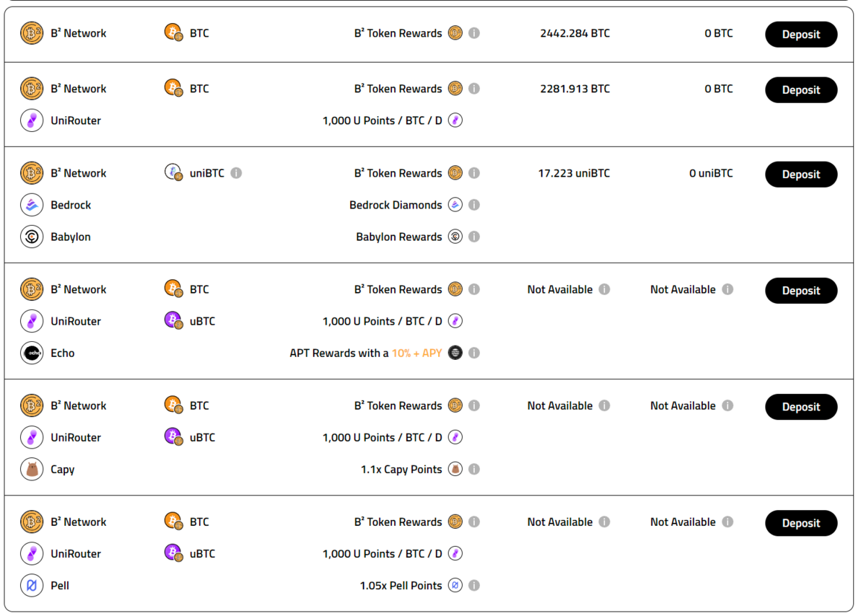Screen dimensions: 866x616
Task: Open info icon beside the APT Rewards text
Action: tap(474, 353)
